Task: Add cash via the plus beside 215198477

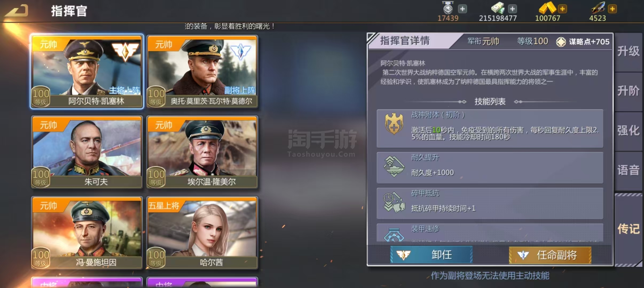Action: (512, 9)
